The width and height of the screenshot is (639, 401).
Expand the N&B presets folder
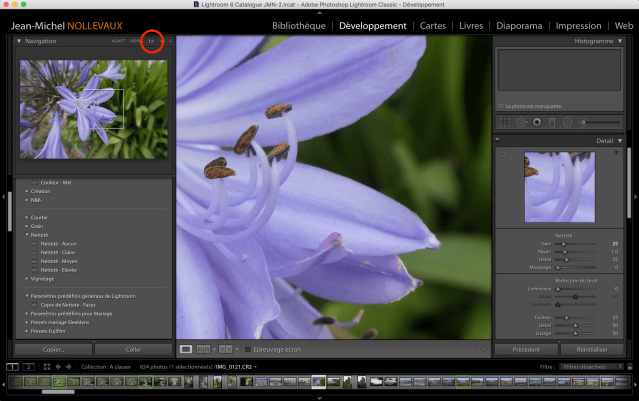(27, 200)
